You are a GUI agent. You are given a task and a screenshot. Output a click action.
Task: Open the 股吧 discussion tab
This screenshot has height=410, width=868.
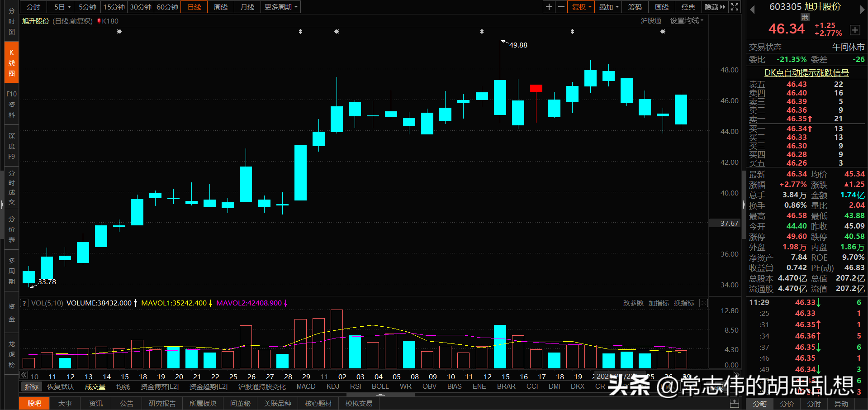[x=34, y=403]
